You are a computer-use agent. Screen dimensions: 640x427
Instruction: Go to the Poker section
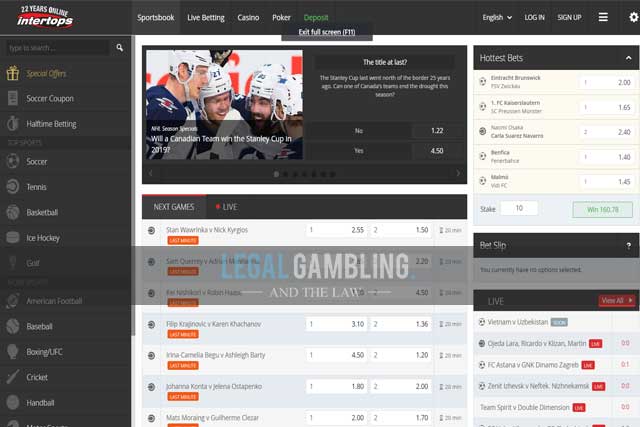281,18
